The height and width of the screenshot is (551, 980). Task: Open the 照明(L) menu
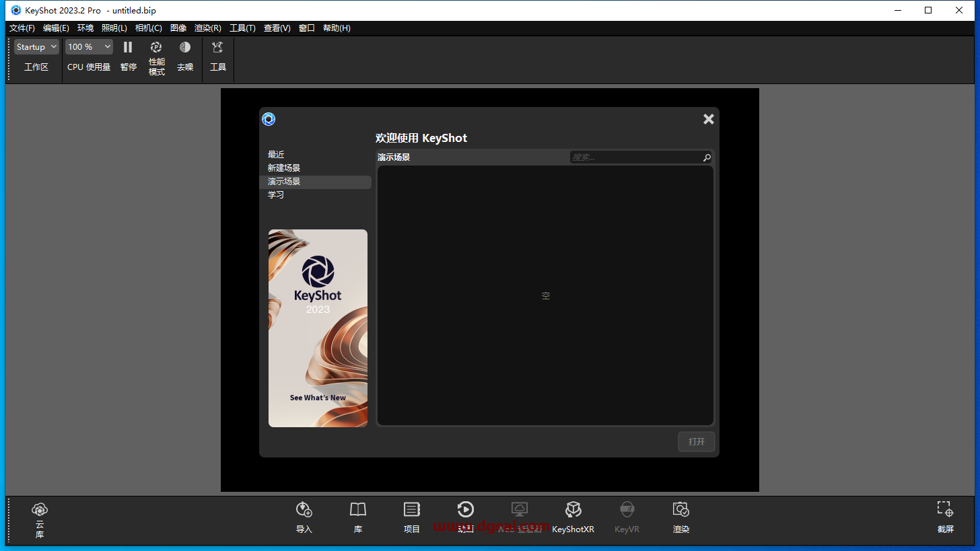114,28
